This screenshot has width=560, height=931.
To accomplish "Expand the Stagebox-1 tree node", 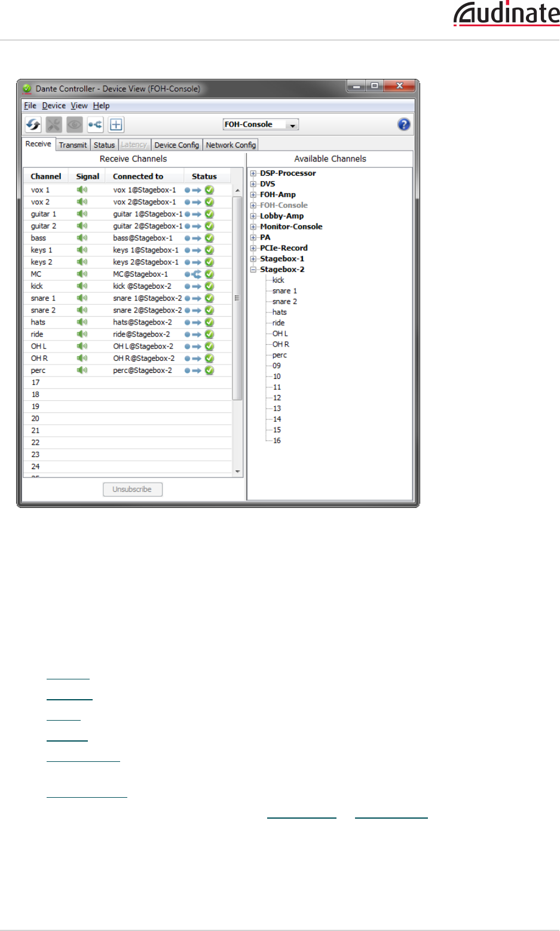I will [x=253, y=259].
